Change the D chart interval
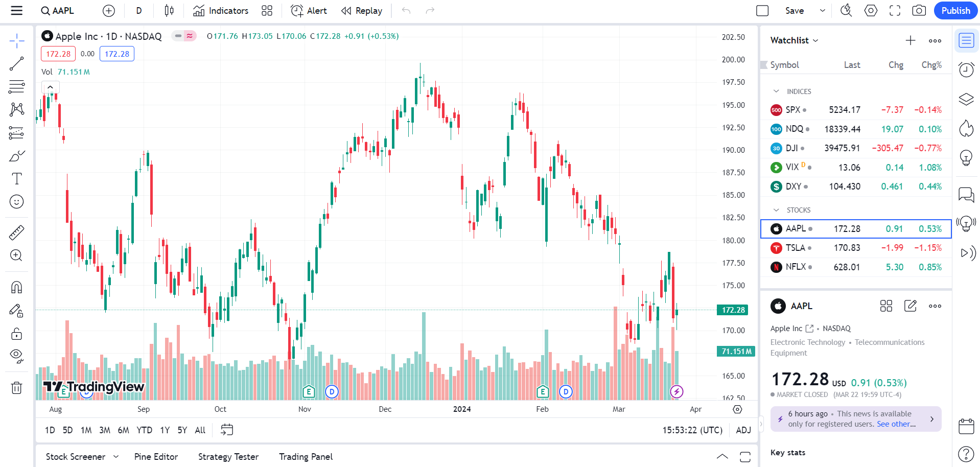Image resolution: width=980 pixels, height=467 pixels. pyautogui.click(x=139, y=11)
